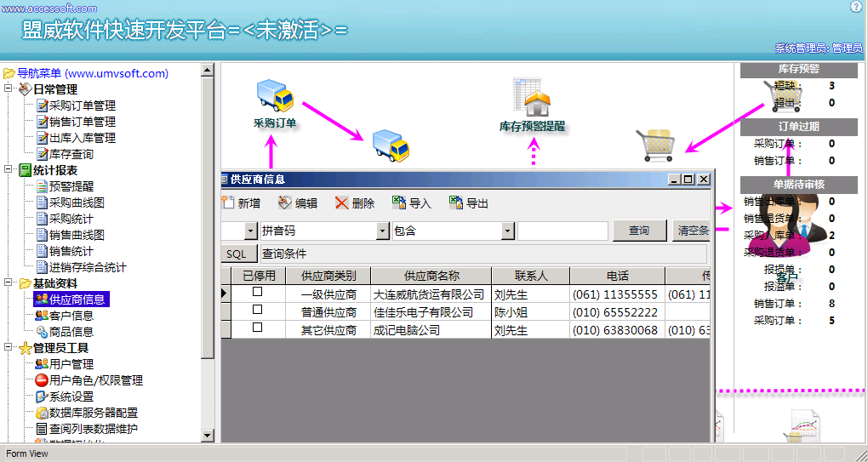This screenshot has width=868, height=462.
Task: Click the truck icon without label
Action: tap(391, 145)
